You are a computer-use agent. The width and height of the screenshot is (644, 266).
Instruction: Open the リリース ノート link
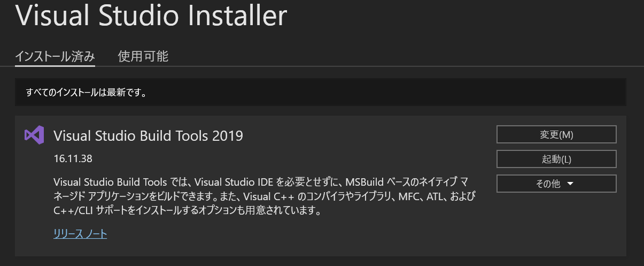tap(80, 233)
